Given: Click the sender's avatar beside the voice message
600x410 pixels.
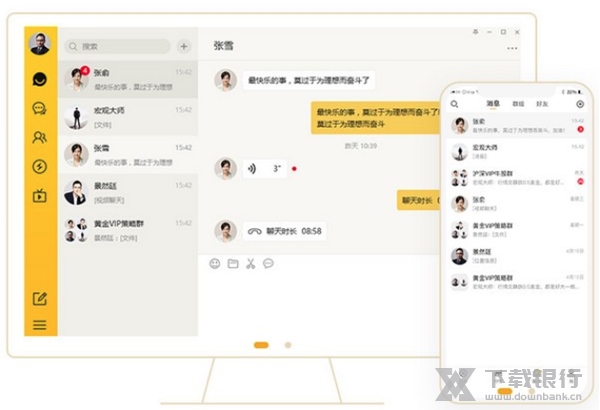Looking at the screenshot, I should (x=225, y=168).
